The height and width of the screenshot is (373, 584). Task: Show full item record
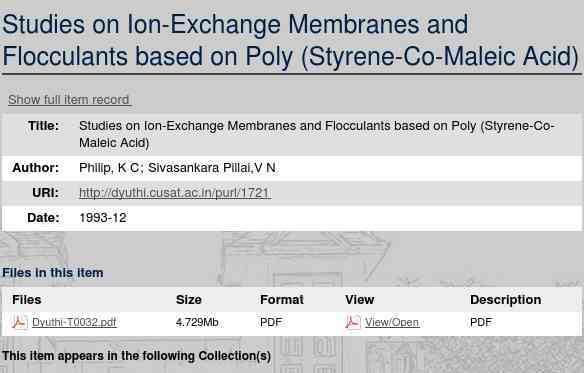(69, 100)
